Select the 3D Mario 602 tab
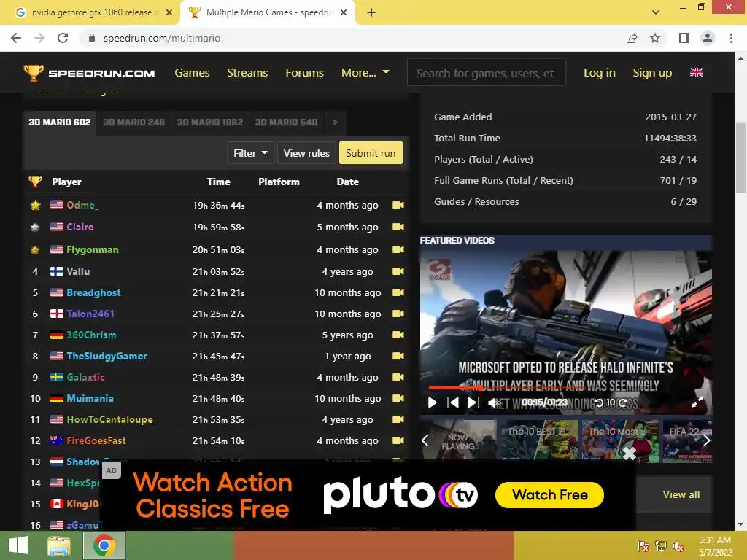 60,122
